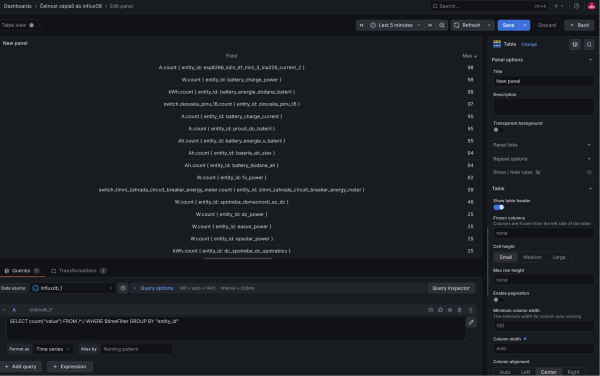This screenshot has height=376, width=600.
Task: Click the Refresh dashboard button
Action: click(468, 25)
